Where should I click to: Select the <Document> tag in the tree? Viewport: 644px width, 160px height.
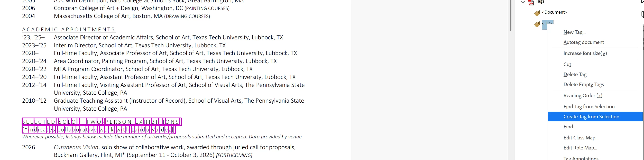click(x=554, y=12)
